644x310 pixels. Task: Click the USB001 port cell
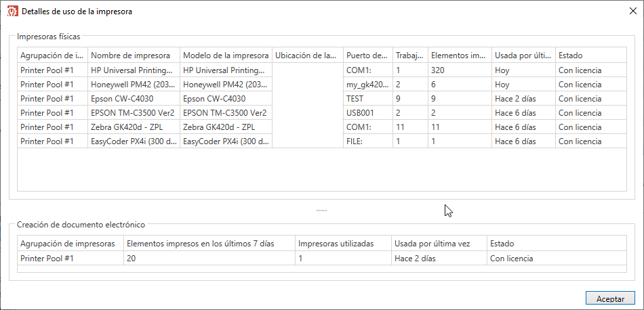pyautogui.click(x=368, y=113)
